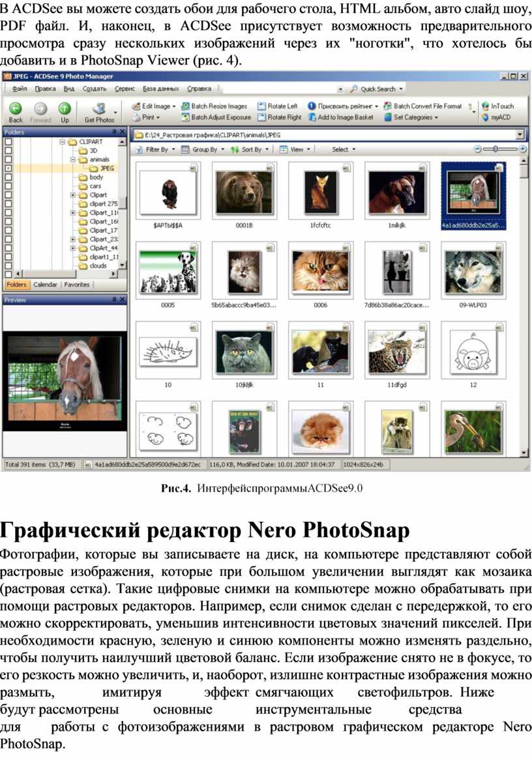Rotate the image left
This screenshot has height=760, width=532.
(x=278, y=106)
